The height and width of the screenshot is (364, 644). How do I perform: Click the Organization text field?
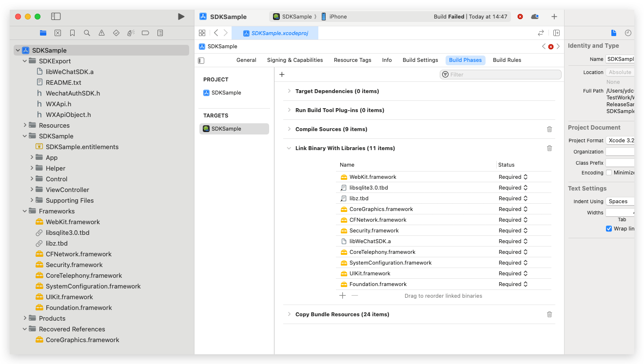[620, 152]
